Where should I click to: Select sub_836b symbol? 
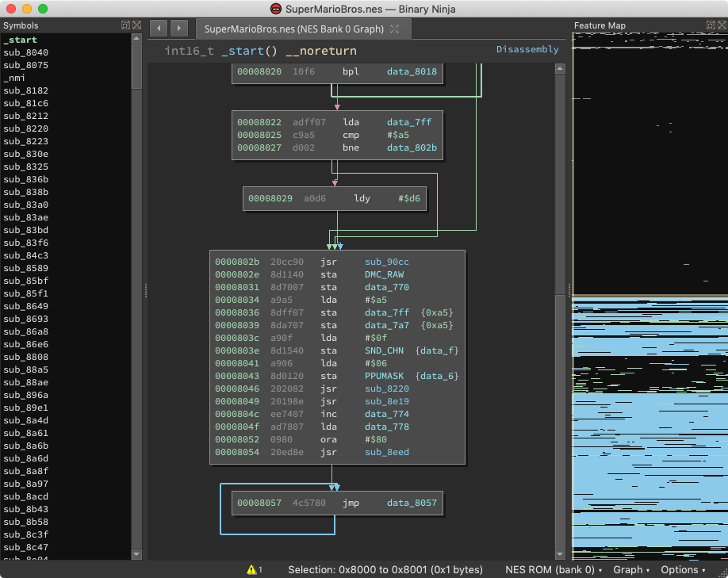(x=25, y=179)
